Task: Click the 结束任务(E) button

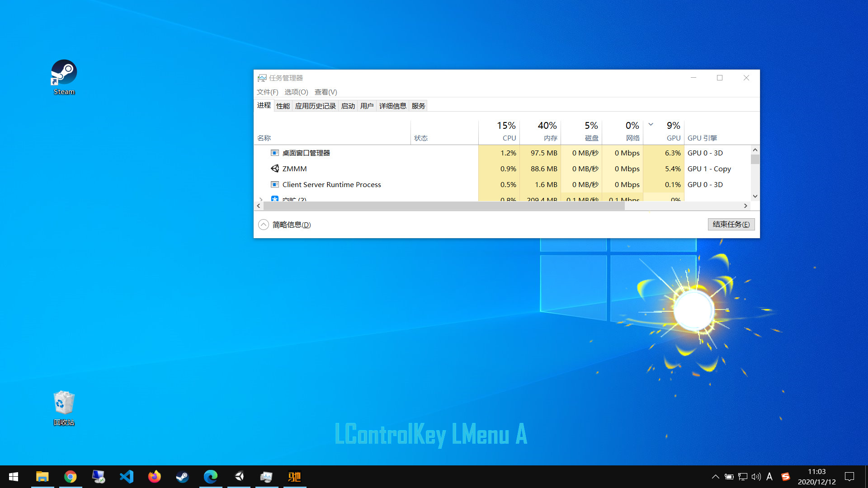Action: pos(731,224)
